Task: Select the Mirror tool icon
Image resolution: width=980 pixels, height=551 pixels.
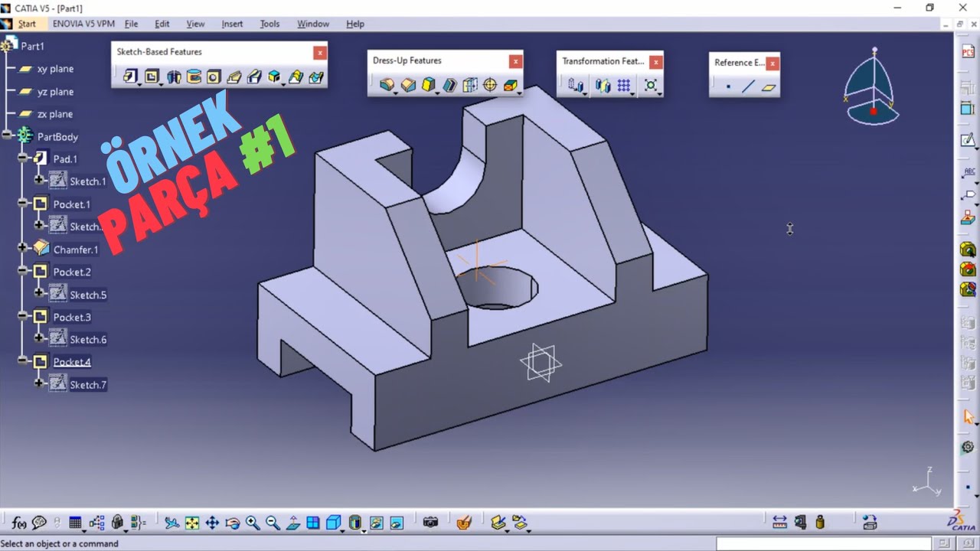Action: 603,86
